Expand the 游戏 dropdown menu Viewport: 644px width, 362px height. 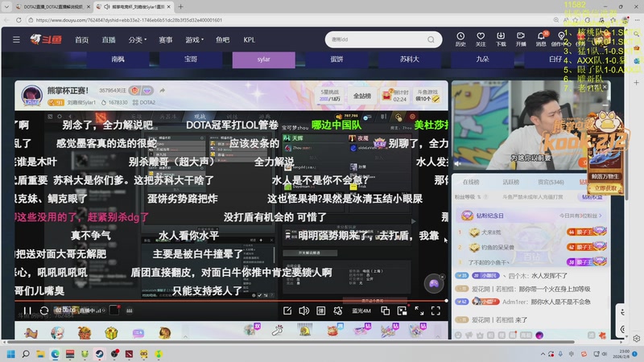(194, 39)
